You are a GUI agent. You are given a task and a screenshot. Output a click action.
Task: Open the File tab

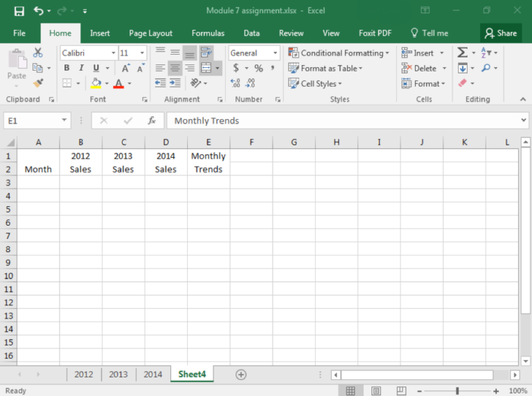pyautogui.click(x=19, y=33)
